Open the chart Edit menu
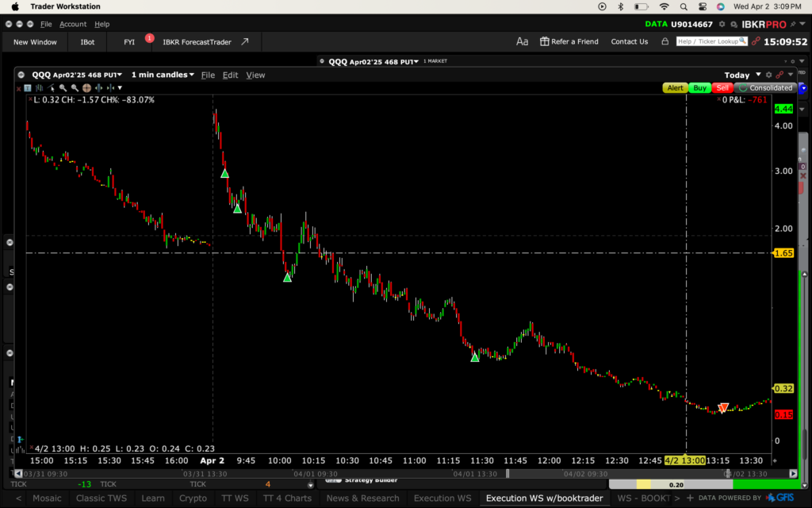 (231, 75)
